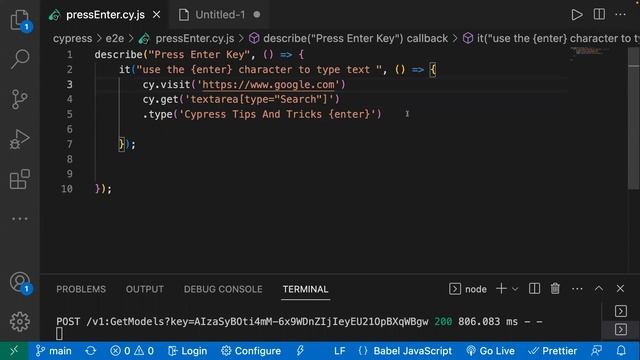Open the Extensions view
Viewport: 640px width, 360px height.
[x=20, y=179]
